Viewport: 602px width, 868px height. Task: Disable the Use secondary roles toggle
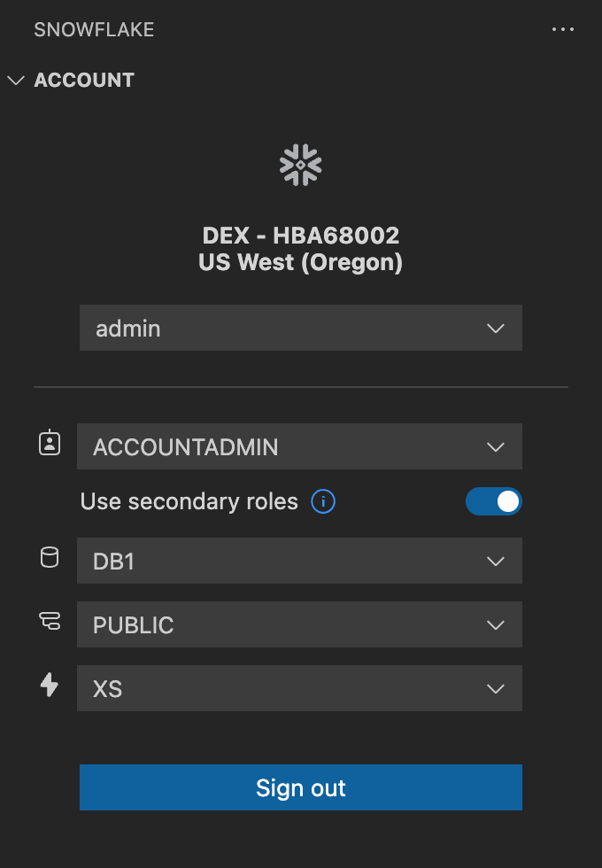[x=494, y=501]
